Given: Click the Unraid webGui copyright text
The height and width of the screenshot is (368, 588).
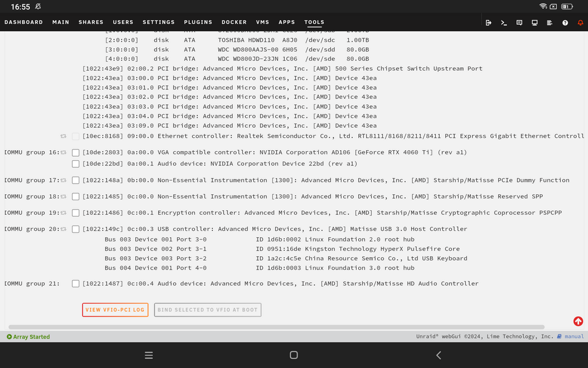Looking at the screenshot, I should pyautogui.click(x=485, y=336).
